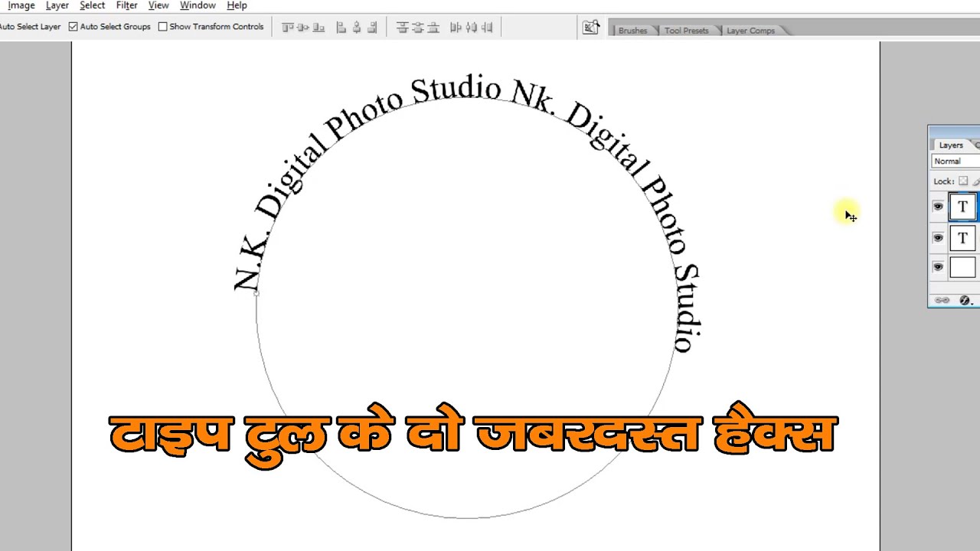Open the Image menu

click(x=21, y=5)
